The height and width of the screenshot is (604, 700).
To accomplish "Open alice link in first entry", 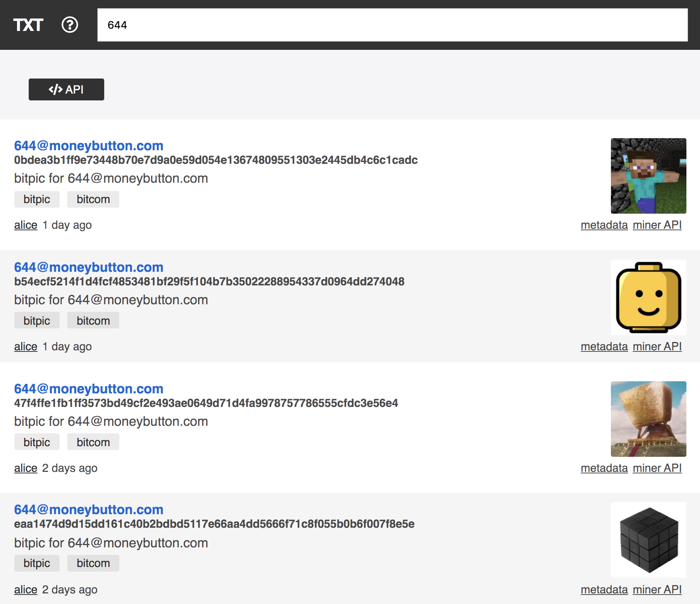I will (x=26, y=225).
